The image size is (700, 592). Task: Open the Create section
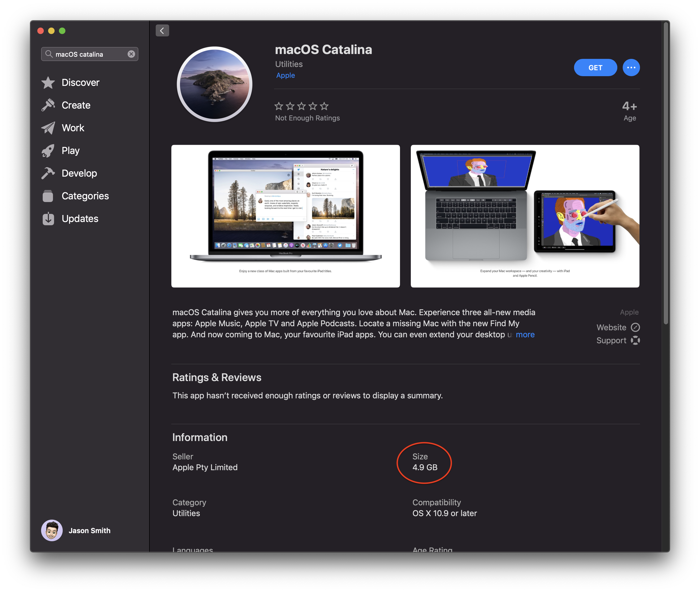[76, 105]
